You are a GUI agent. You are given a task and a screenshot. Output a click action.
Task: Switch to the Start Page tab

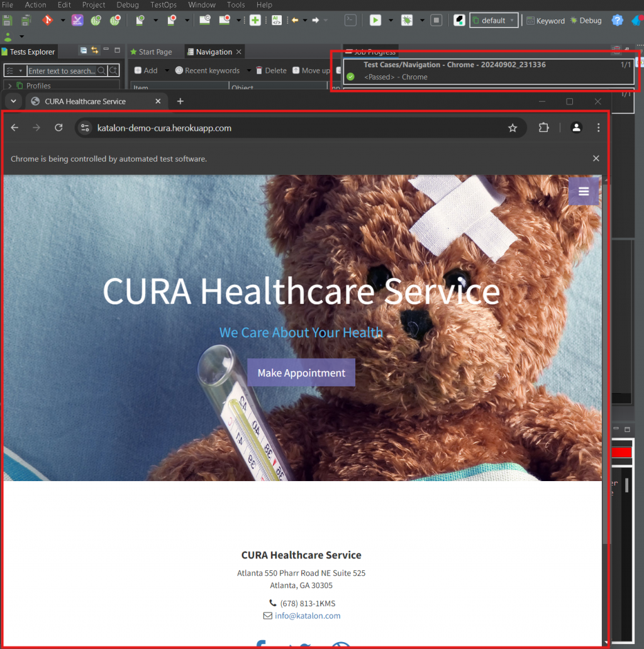(x=151, y=52)
